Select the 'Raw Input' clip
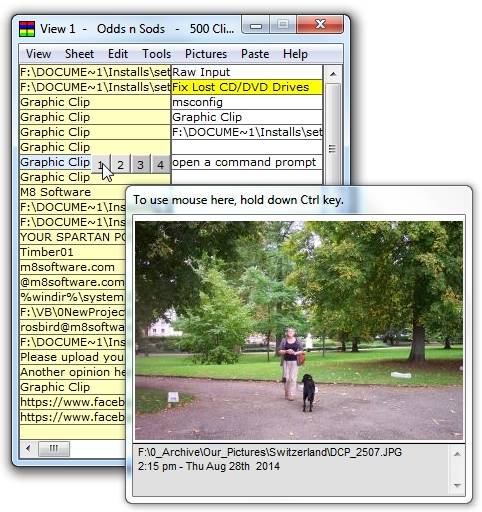This screenshot has height=512, width=482. 247,72
